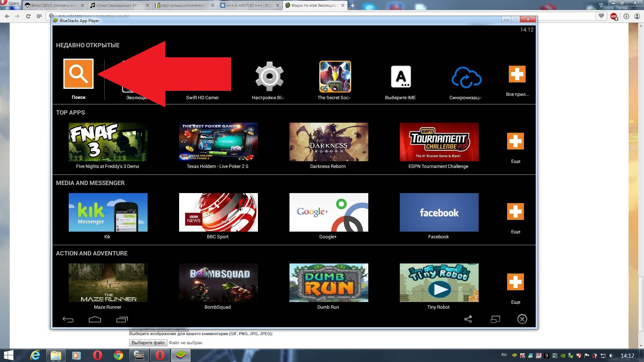Launch The Secret Society app icon

335,76
